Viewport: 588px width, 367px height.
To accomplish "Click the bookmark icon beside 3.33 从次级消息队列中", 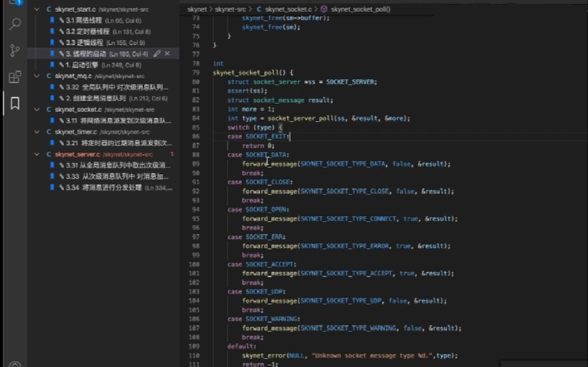I will [52, 177].
